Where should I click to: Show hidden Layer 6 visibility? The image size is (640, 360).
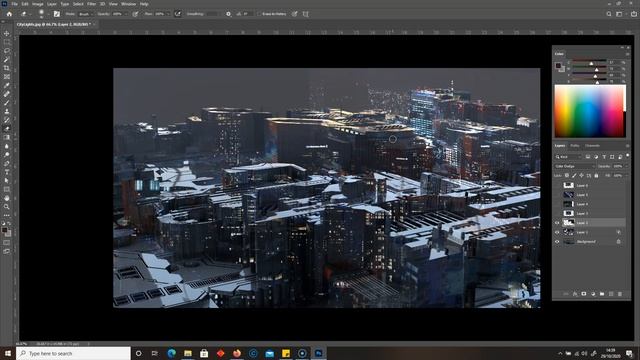557,185
